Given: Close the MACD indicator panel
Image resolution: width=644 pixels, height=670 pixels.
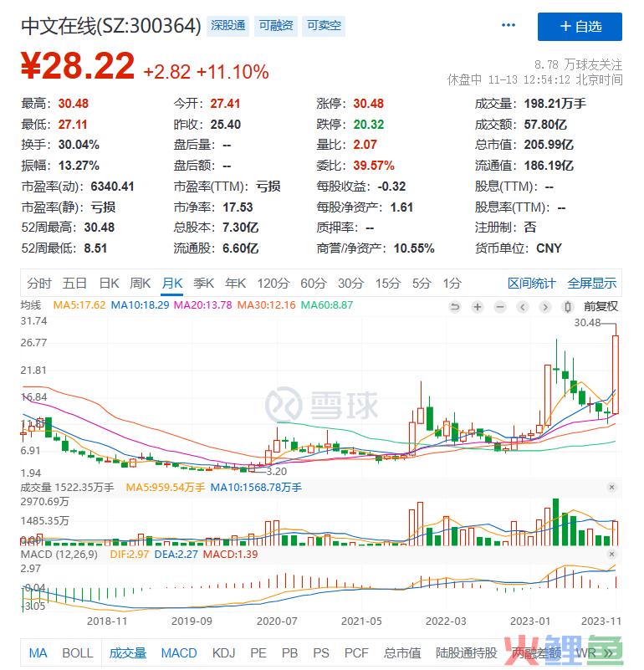Looking at the screenshot, I should tap(611, 555).
